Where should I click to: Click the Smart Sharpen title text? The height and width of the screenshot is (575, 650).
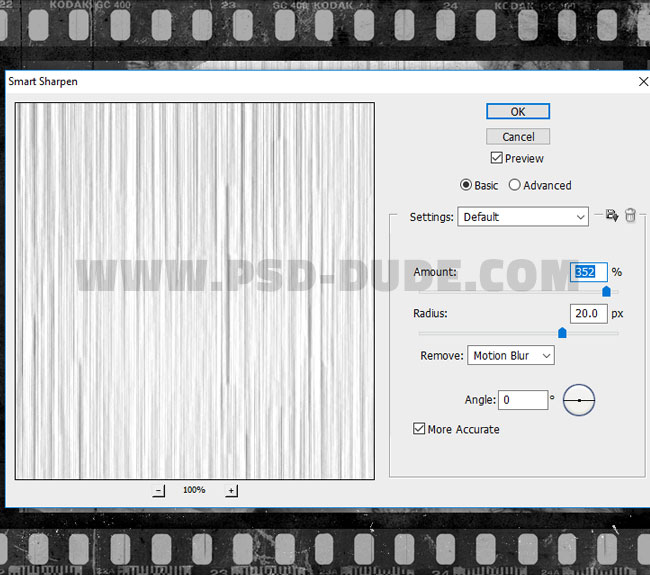(x=43, y=82)
